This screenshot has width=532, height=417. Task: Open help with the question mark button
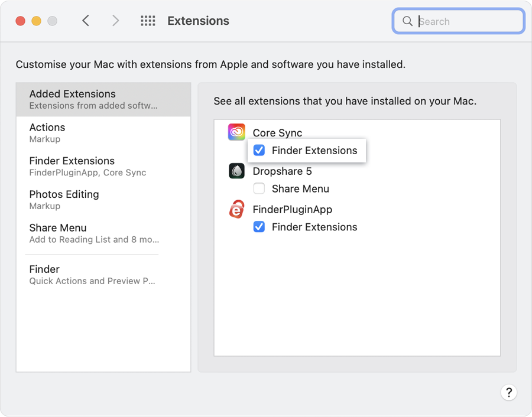[508, 392]
